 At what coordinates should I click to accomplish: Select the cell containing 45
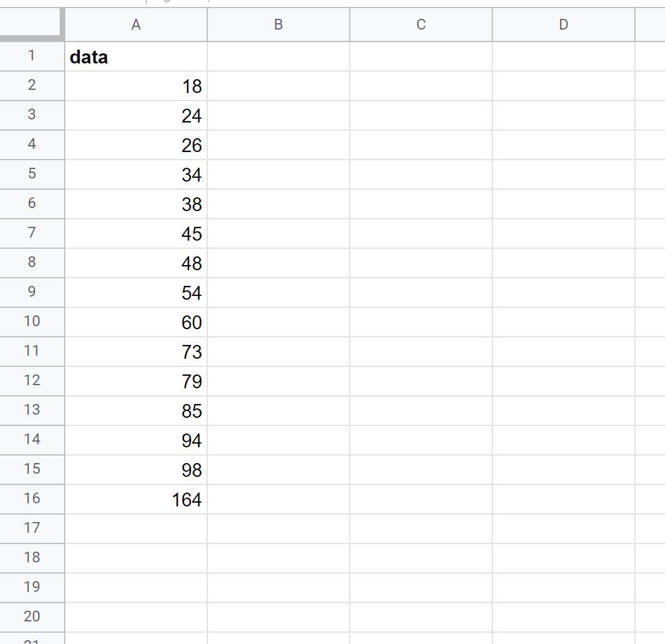(136, 234)
